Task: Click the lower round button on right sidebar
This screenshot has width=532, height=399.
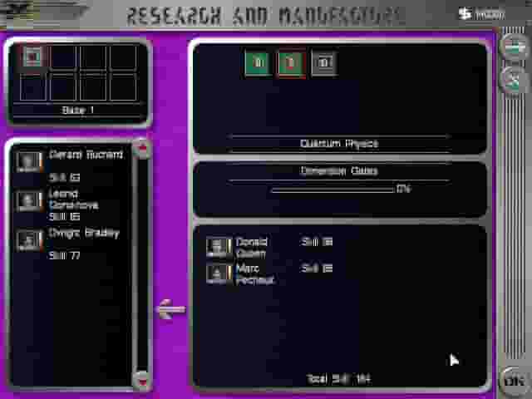Action: click(x=515, y=80)
